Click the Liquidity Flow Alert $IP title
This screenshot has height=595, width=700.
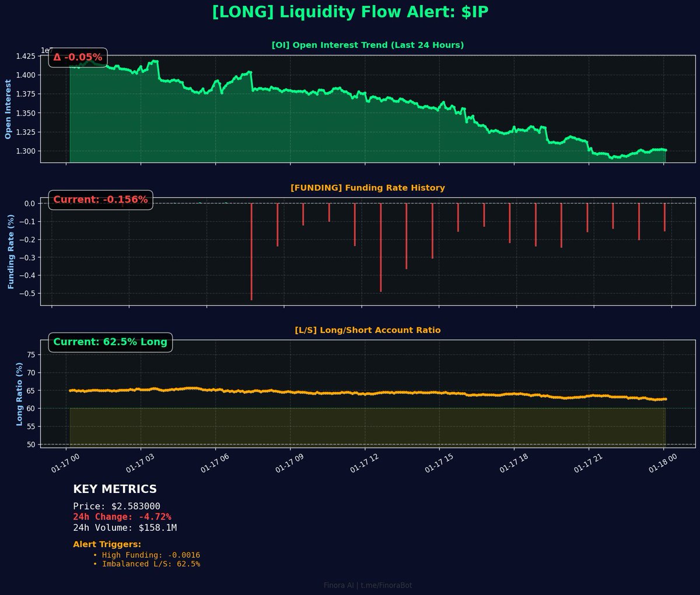click(x=350, y=13)
